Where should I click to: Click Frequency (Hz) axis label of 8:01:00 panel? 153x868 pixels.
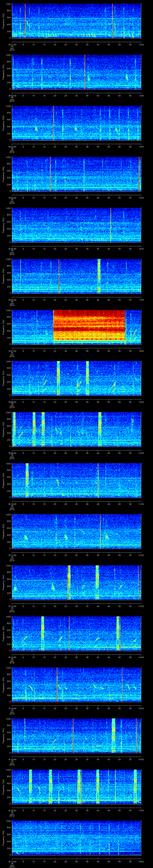tap(3, 21)
